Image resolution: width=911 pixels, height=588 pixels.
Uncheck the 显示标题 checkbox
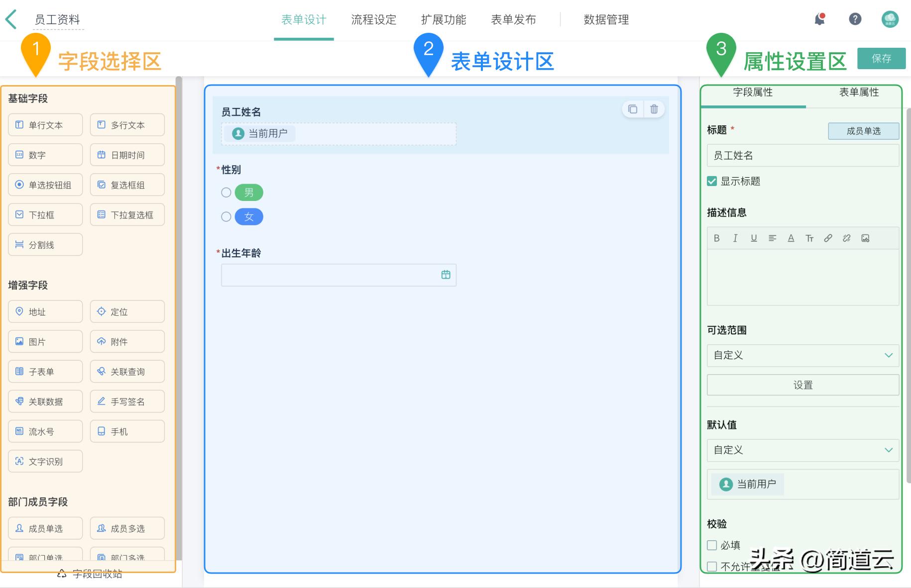[711, 181]
